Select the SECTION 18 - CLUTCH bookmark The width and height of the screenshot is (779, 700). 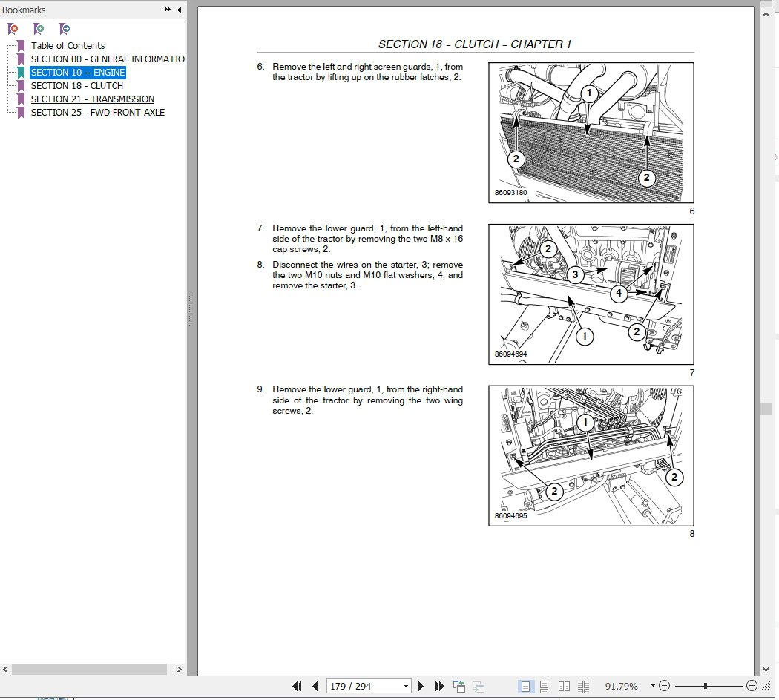(77, 85)
